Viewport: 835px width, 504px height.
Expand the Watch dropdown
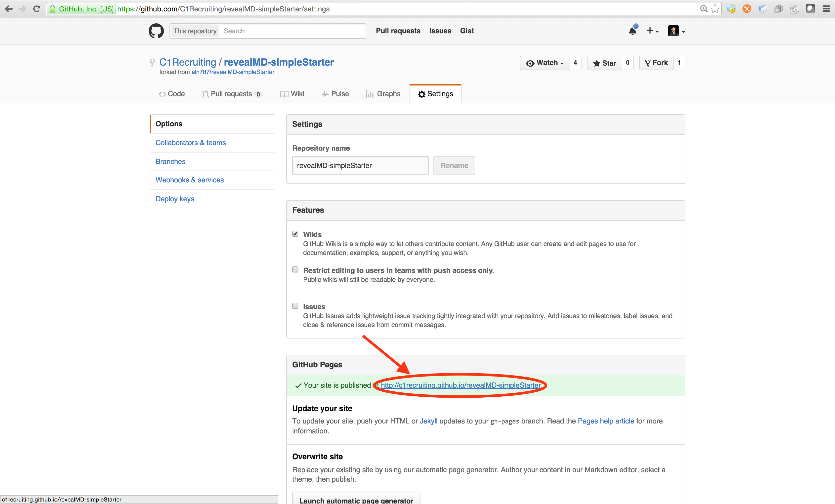[x=545, y=63]
